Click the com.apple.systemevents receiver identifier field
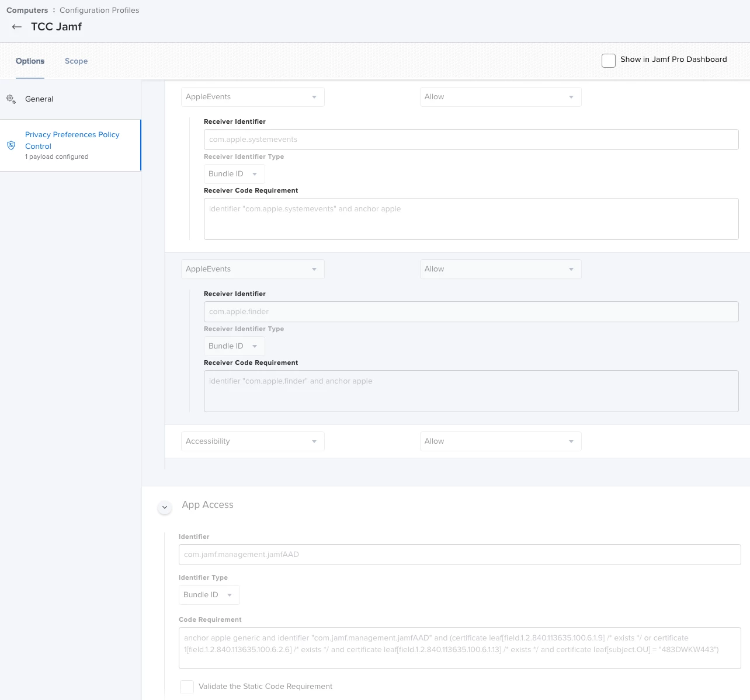Image resolution: width=750 pixels, height=700 pixels. pos(471,140)
